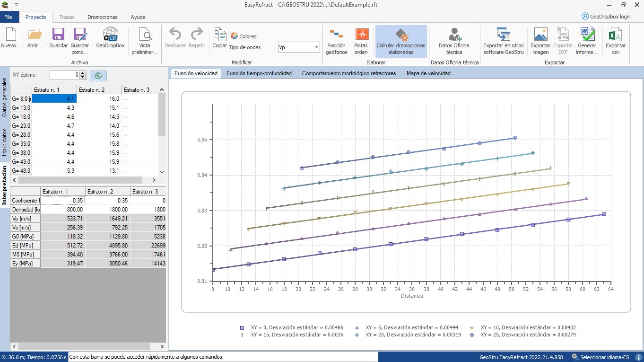The width and height of the screenshot is (644, 362).
Task: Click Exportar imagen icon
Action: 540,41
